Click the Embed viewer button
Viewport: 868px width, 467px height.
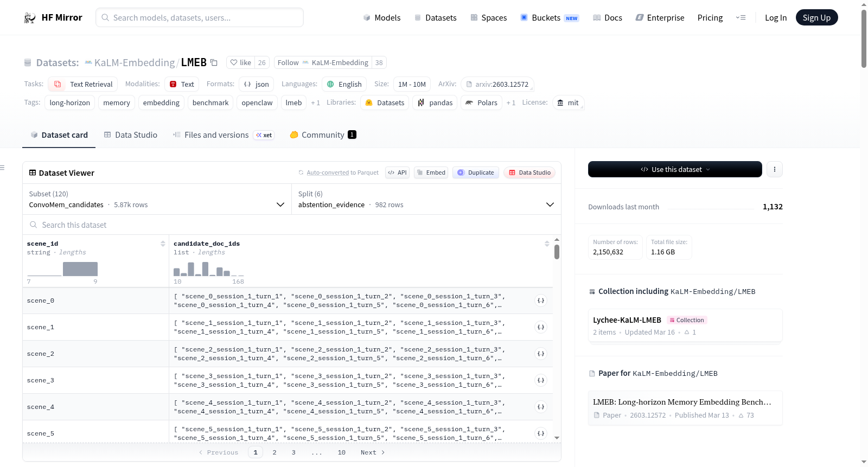tap(431, 172)
